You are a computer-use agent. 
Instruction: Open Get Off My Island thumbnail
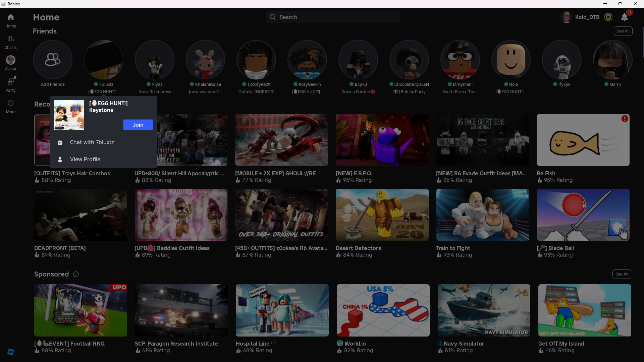coord(585,310)
